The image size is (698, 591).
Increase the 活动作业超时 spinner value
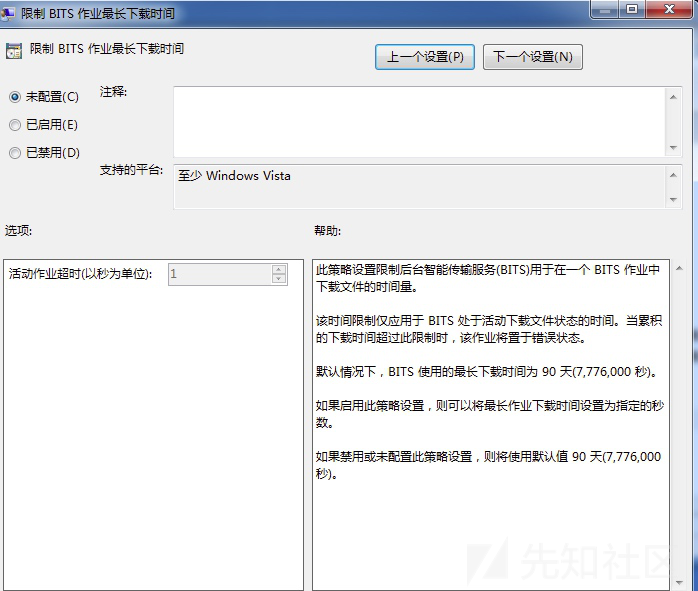click(279, 269)
